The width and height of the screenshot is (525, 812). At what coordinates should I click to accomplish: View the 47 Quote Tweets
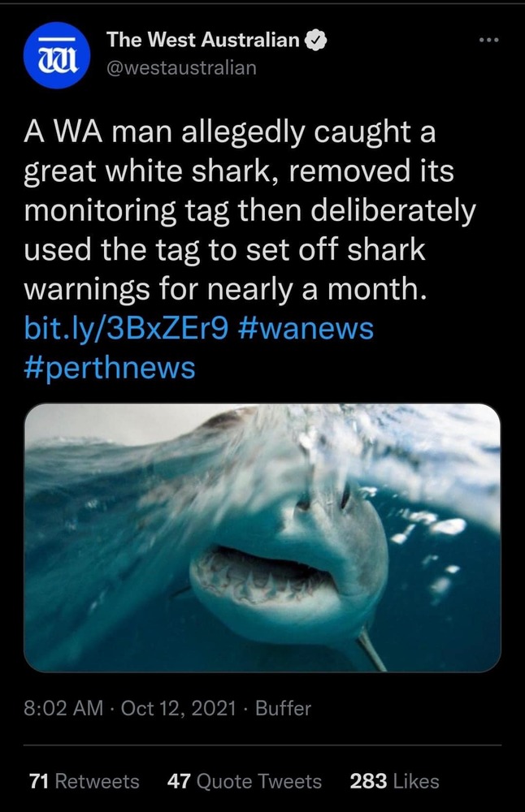[x=244, y=781]
